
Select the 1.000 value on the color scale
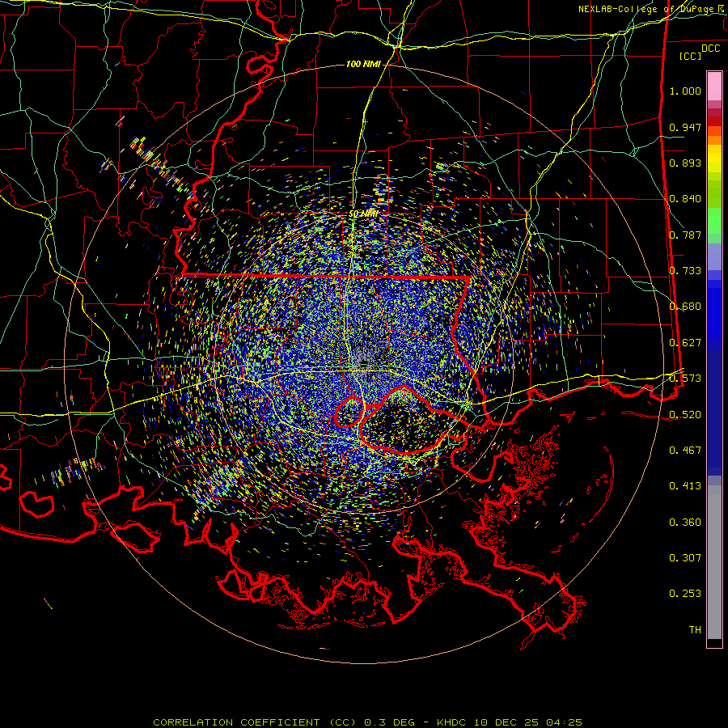[x=685, y=91]
